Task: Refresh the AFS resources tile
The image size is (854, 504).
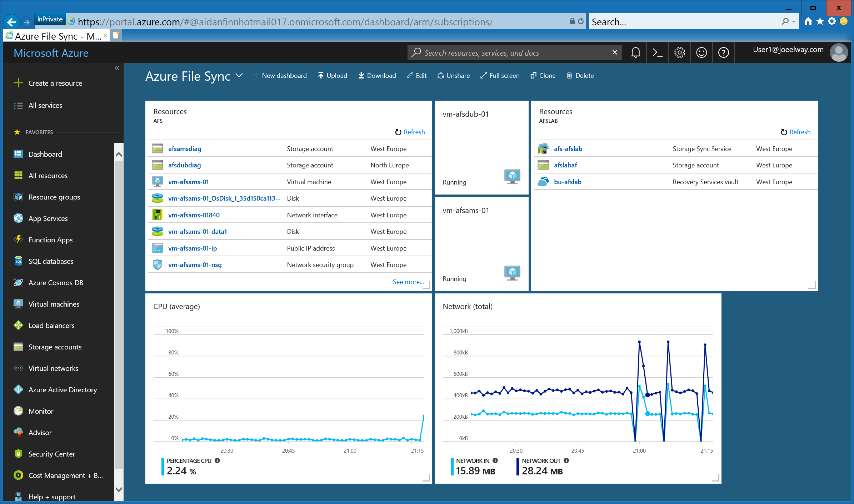Action: pos(410,132)
